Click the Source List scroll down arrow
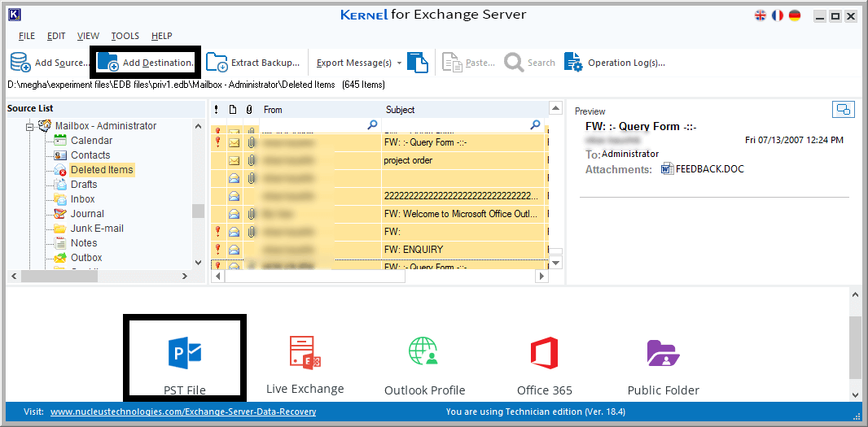The width and height of the screenshot is (868, 427). pos(198,262)
